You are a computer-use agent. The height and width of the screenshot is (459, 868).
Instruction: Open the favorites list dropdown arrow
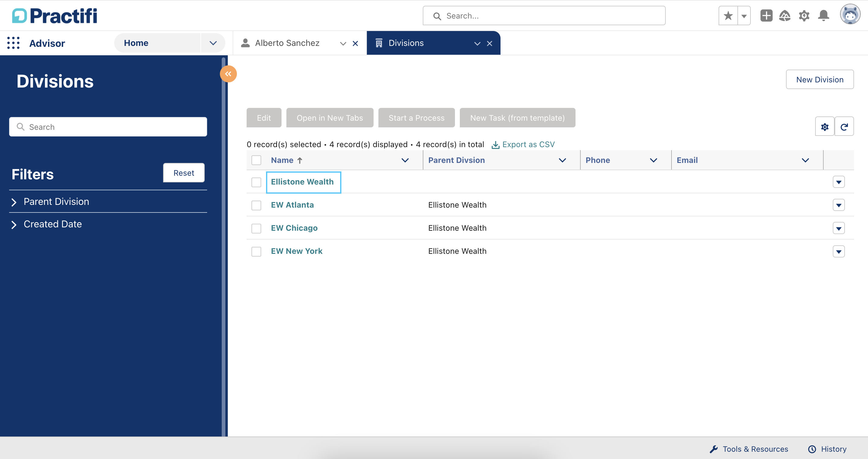click(x=744, y=16)
